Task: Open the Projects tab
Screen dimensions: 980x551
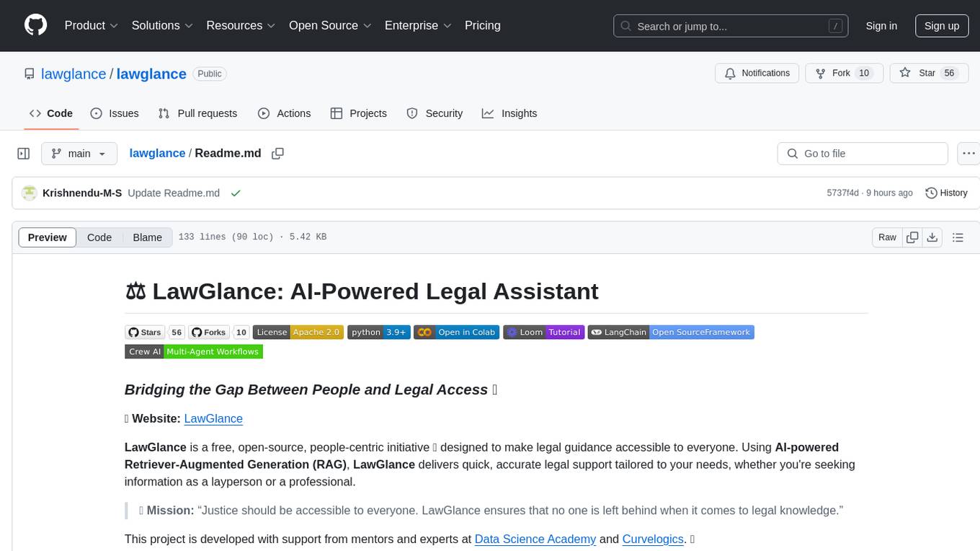Action: coord(359,113)
